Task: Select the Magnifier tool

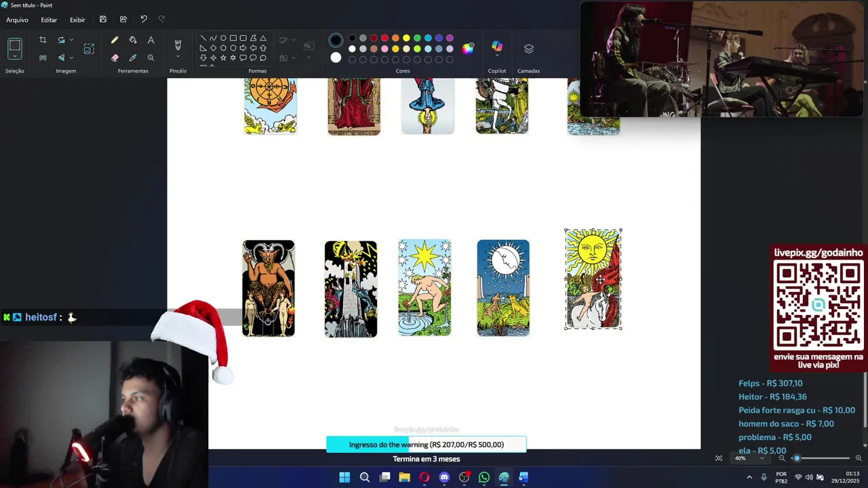Action: [151, 58]
